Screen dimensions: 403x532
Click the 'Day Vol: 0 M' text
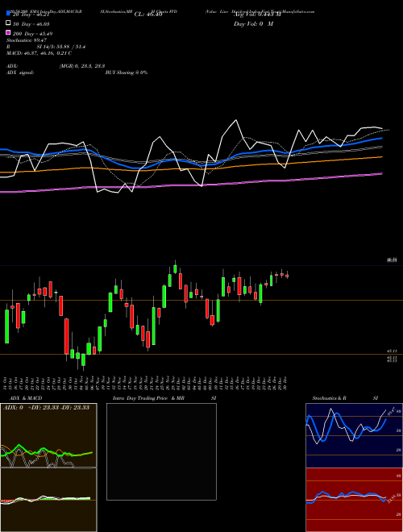(253, 23)
